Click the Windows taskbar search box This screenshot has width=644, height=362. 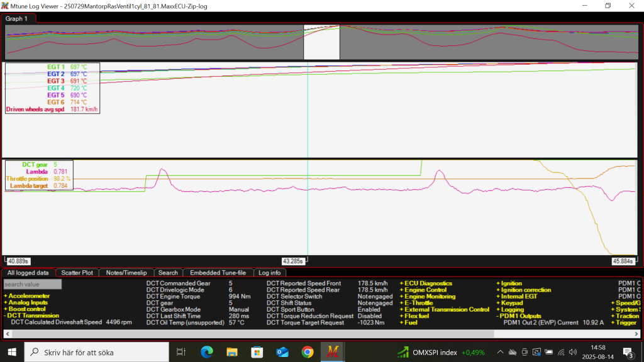(x=97, y=352)
